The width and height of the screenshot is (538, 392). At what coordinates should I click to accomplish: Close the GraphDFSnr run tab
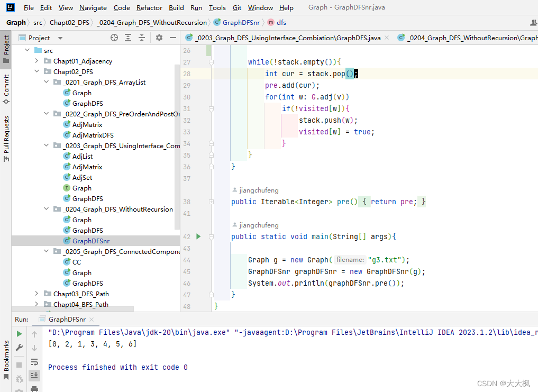(92, 319)
